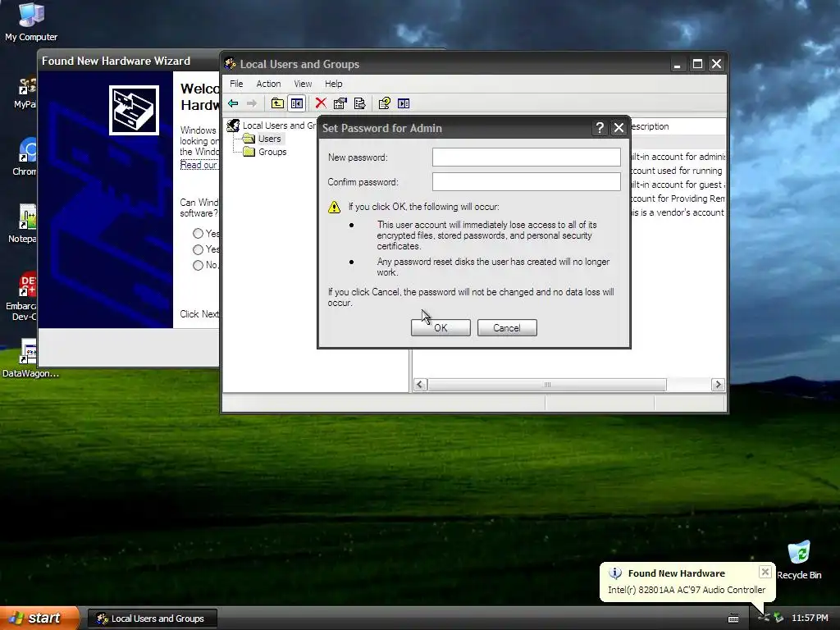Select the Local Users and Groups root node icon

233,126
